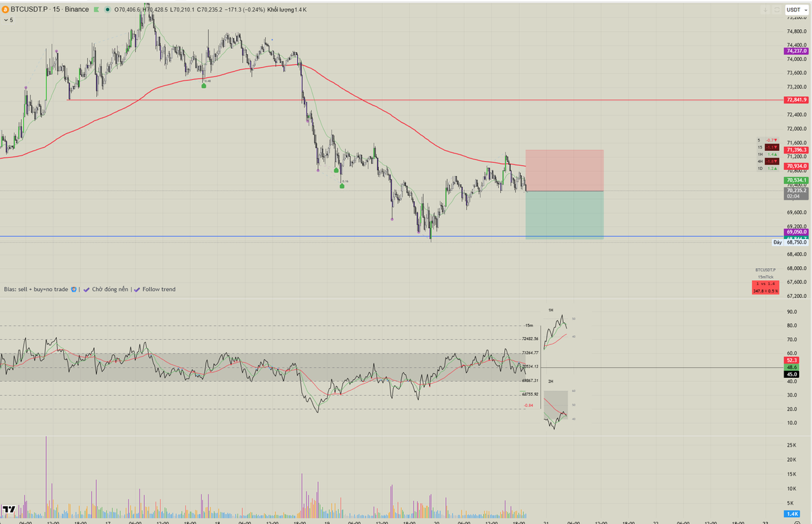Click the 69,050.0 purple price label
The height and width of the screenshot is (524, 812).
tap(796, 232)
